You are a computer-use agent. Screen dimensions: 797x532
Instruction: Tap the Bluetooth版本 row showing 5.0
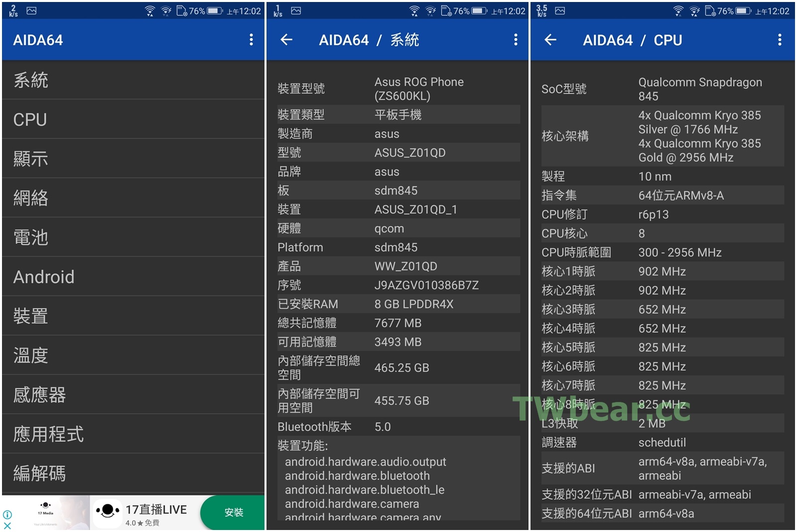tap(398, 426)
